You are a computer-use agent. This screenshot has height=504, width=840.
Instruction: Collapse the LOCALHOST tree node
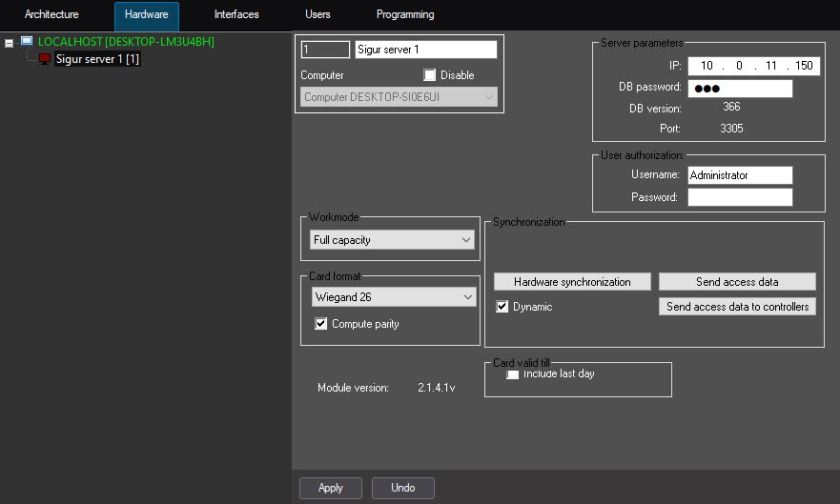[x=10, y=43]
